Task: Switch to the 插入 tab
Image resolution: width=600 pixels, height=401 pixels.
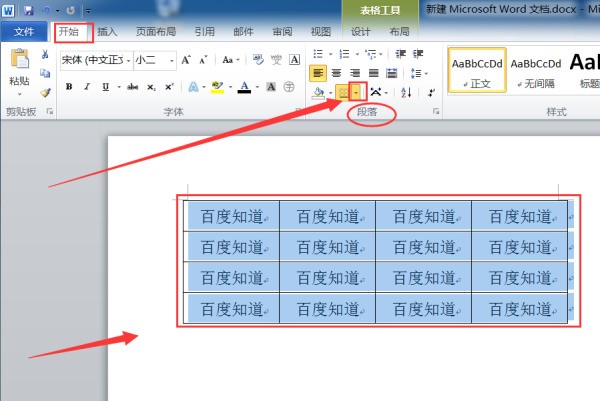Action: coord(107,31)
